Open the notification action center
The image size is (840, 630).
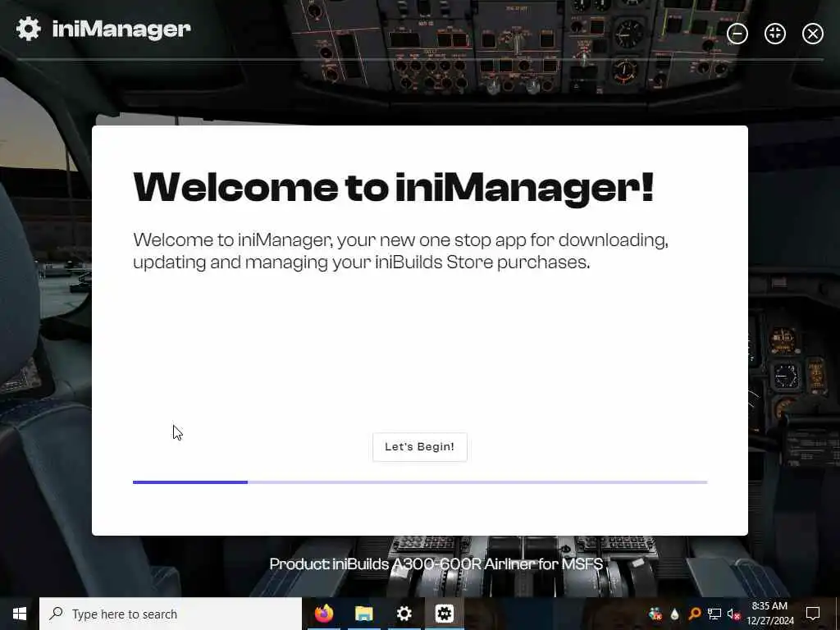pos(813,614)
